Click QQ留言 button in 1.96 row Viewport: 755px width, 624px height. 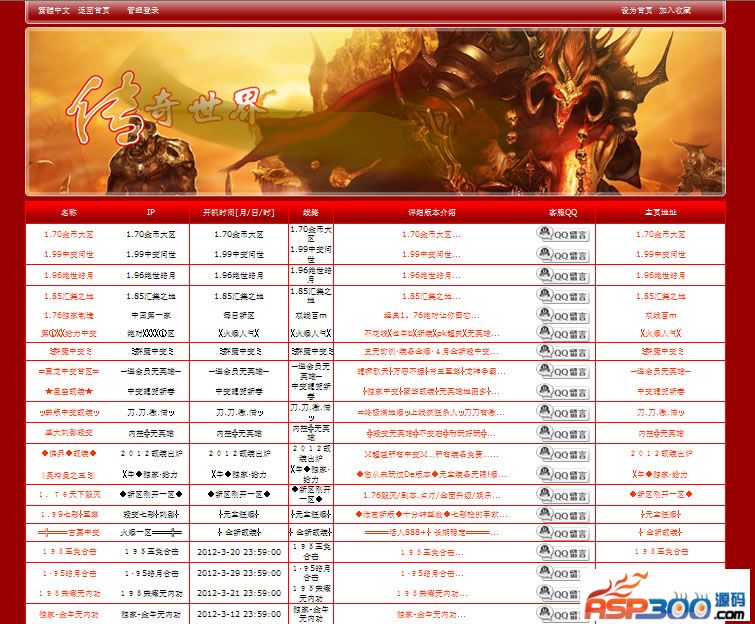[x=562, y=275]
